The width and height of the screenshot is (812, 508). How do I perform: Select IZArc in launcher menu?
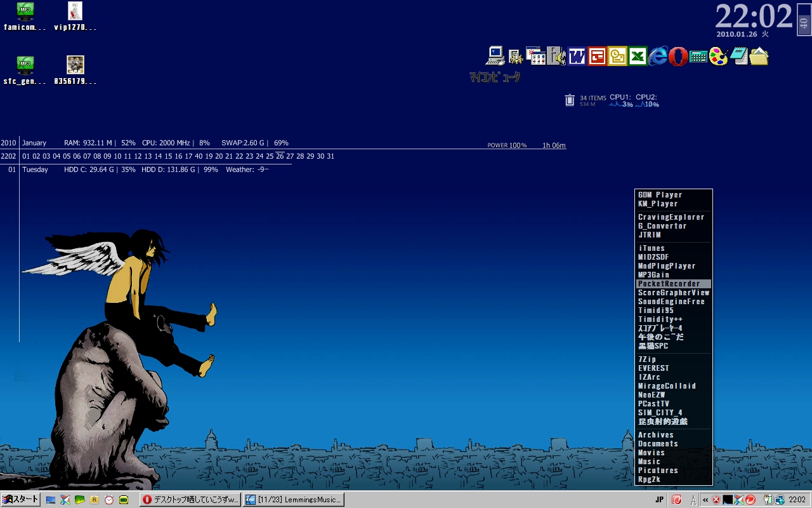(674, 377)
